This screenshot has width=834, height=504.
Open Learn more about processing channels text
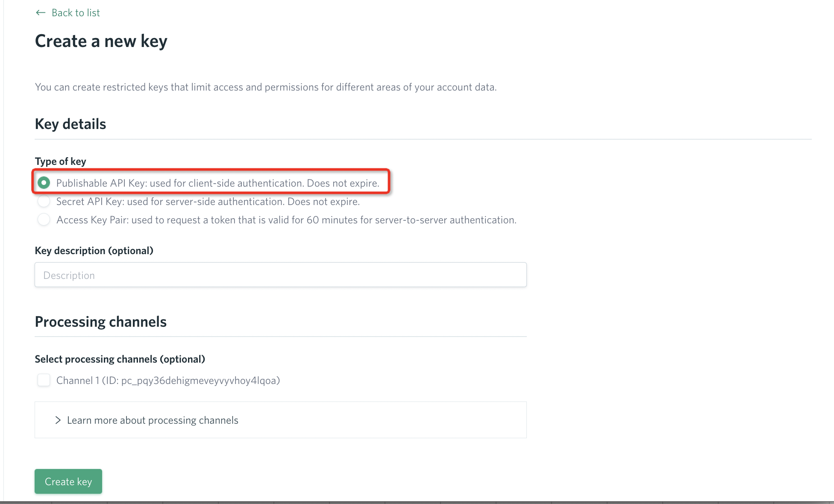click(x=153, y=420)
